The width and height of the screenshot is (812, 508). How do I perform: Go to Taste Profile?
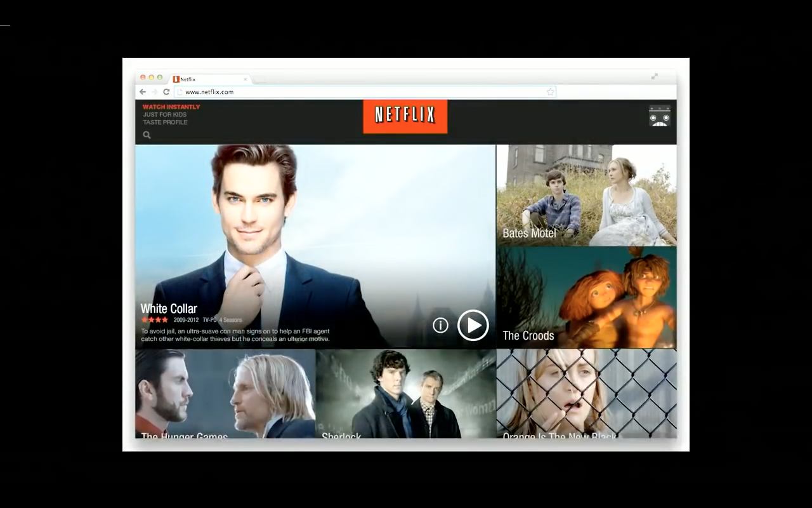[x=165, y=122]
